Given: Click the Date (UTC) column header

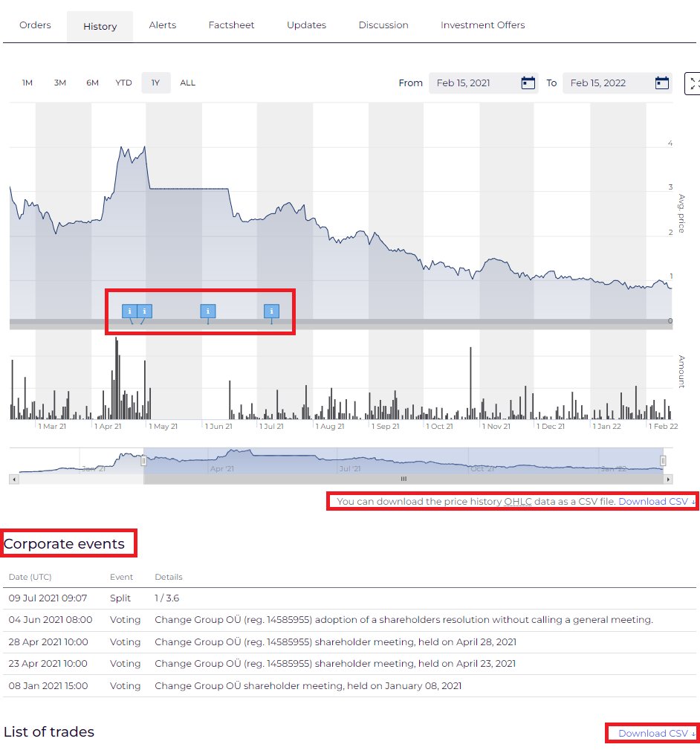Looking at the screenshot, I should (x=30, y=577).
